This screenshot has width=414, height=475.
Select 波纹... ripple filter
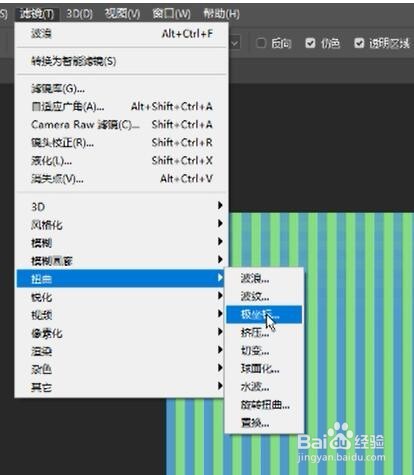[x=264, y=296]
